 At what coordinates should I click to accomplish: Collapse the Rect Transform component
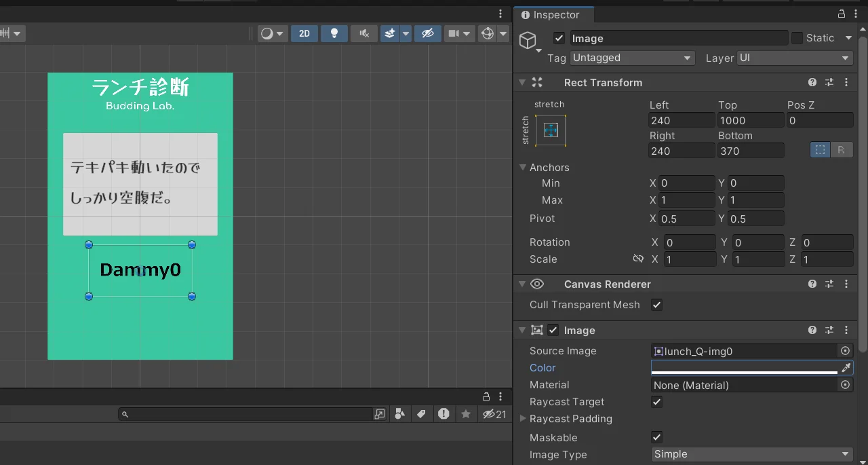522,82
